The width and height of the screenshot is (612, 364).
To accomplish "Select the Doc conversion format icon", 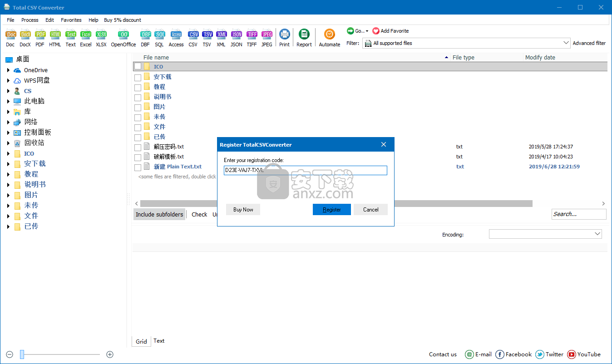I will [x=10, y=34].
